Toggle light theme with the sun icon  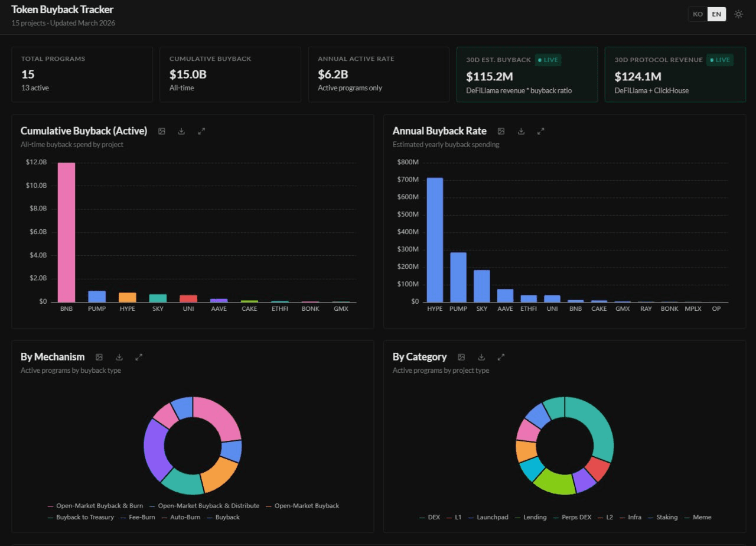click(738, 14)
